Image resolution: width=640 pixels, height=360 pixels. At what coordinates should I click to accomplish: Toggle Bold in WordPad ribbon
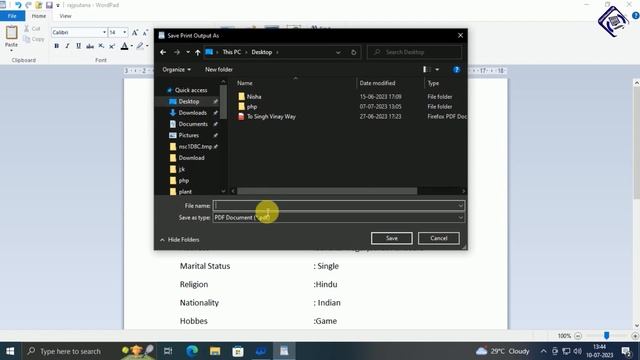tap(56, 46)
